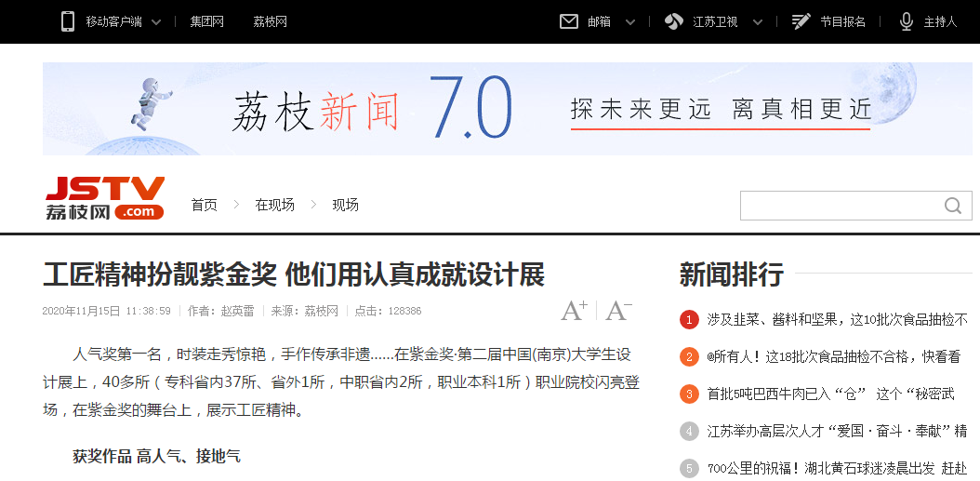Image resolution: width=980 pixels, height=481 pixels.
Task: Open the JSTV 荔枝网 logo homepage
Action: coord(104,199)
